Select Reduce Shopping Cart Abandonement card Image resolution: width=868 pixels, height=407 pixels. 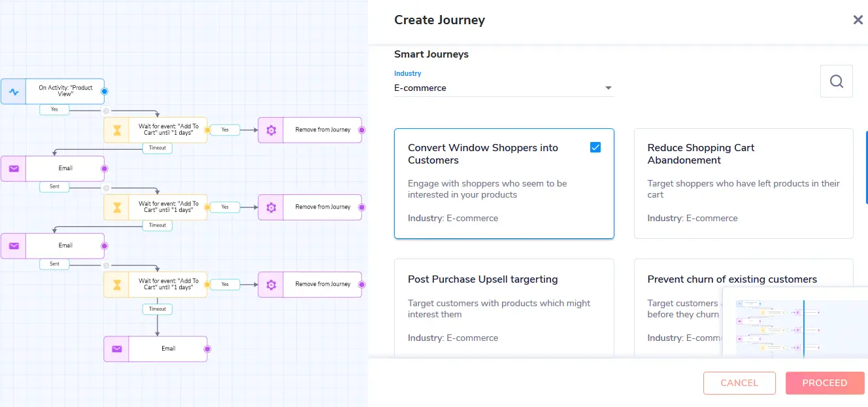click(744, 183)
